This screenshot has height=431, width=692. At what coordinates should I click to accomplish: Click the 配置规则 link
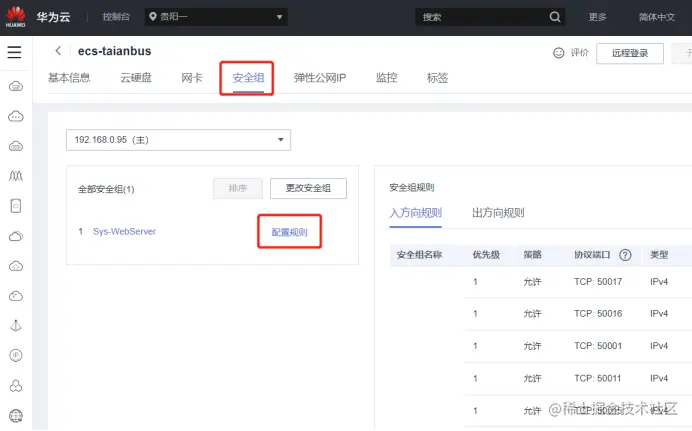tap(290, 232)
